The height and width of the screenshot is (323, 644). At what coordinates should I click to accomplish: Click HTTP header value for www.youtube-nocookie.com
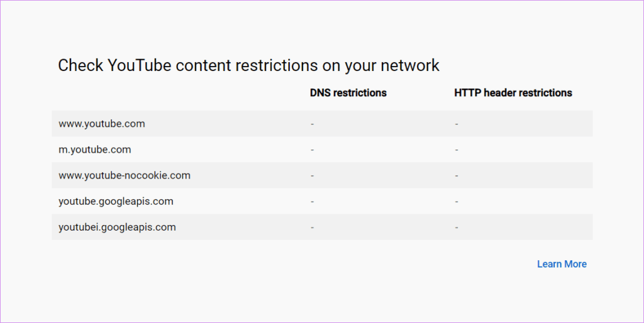457,175
